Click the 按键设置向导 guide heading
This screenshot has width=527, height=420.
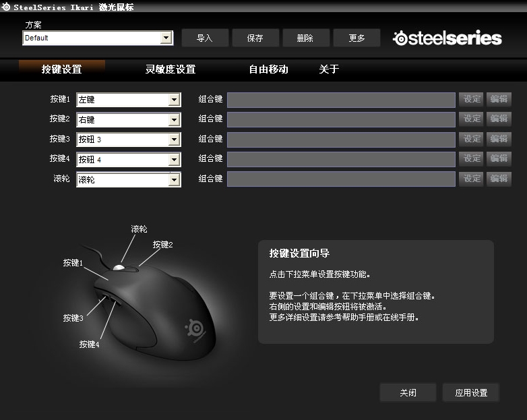299,253
